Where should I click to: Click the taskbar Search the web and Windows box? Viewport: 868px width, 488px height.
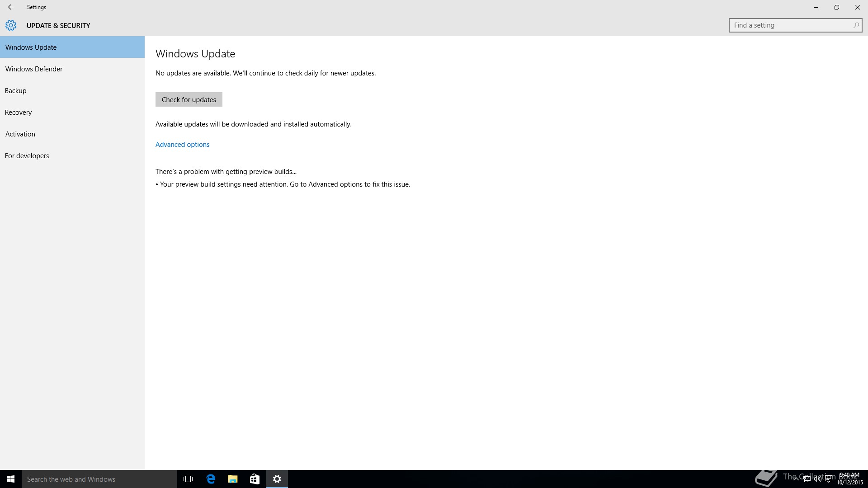99,479
